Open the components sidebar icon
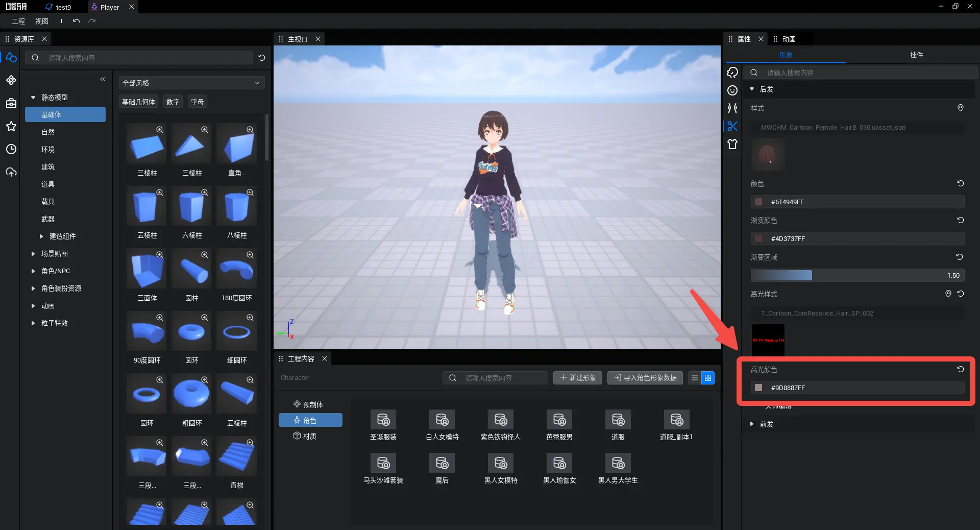The image size is (980, 530). (11, 80)
